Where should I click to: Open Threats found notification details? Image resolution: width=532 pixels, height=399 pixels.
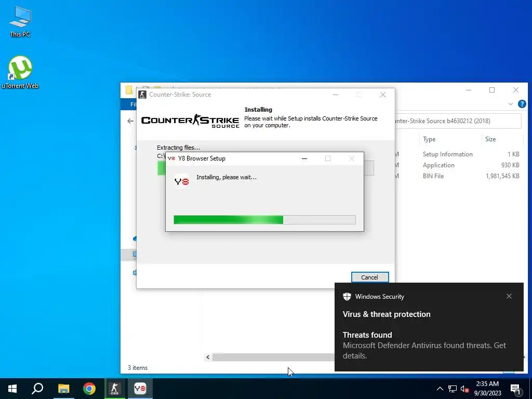coord(424,345)
